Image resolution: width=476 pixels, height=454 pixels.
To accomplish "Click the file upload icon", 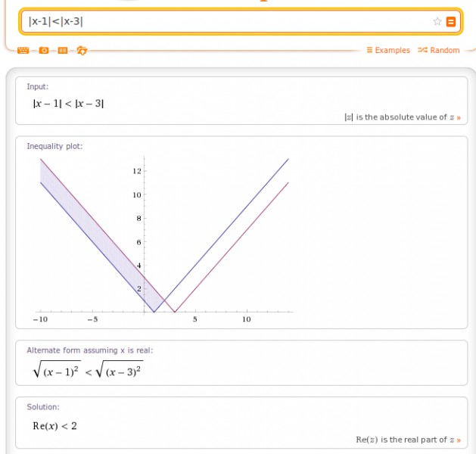I will coord(82,51).
